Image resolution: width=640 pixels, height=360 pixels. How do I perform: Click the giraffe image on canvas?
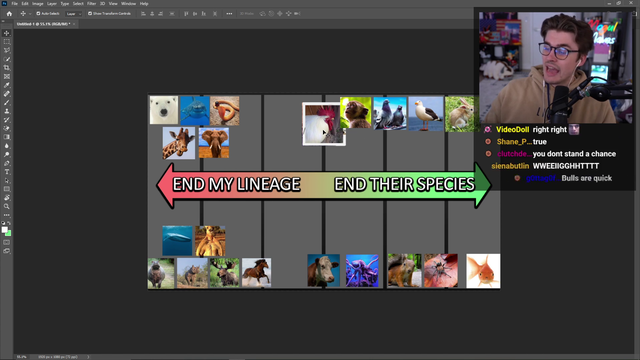click(179, 143)
